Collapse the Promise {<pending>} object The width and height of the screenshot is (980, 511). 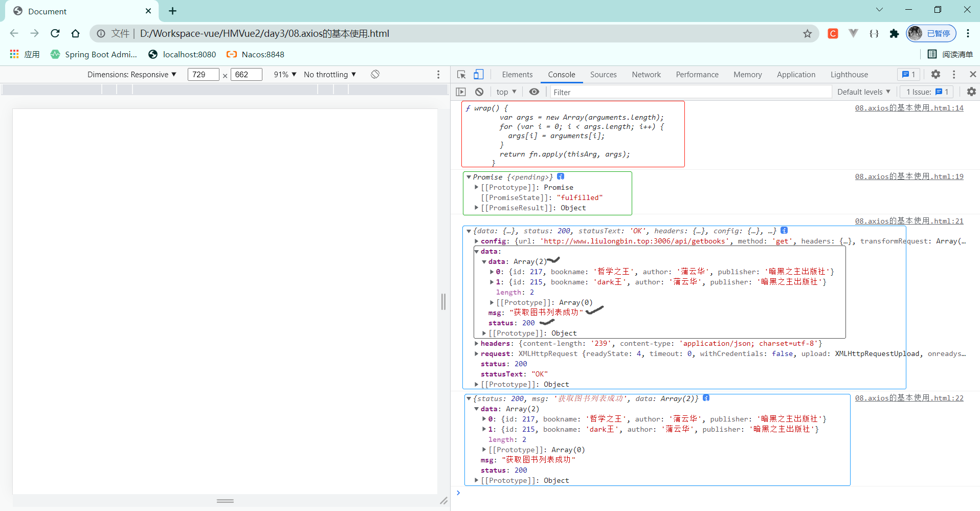click(469, 177)
